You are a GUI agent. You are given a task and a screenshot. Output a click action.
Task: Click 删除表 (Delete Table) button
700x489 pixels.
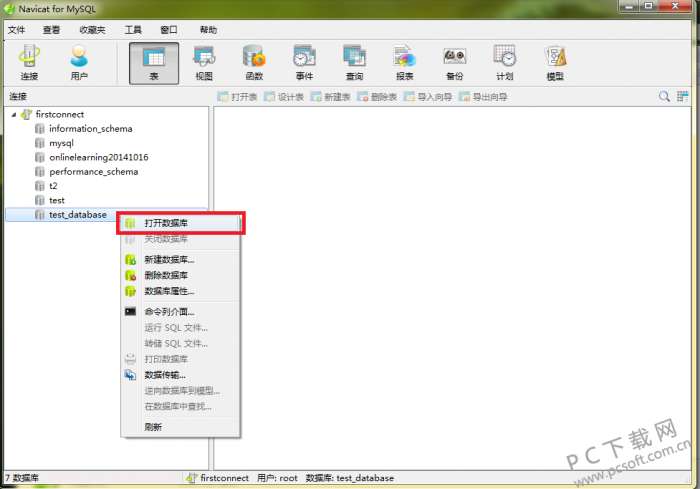(x=377, y=96)
